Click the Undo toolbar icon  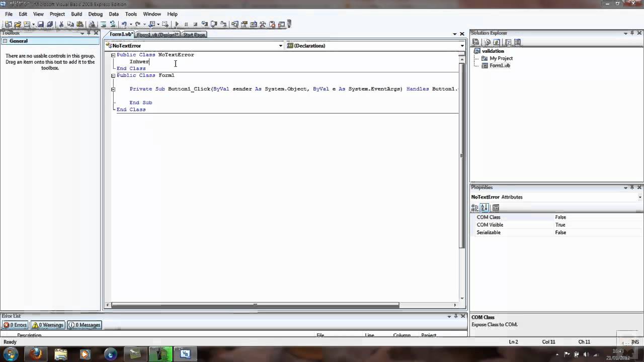coord(124,24)
